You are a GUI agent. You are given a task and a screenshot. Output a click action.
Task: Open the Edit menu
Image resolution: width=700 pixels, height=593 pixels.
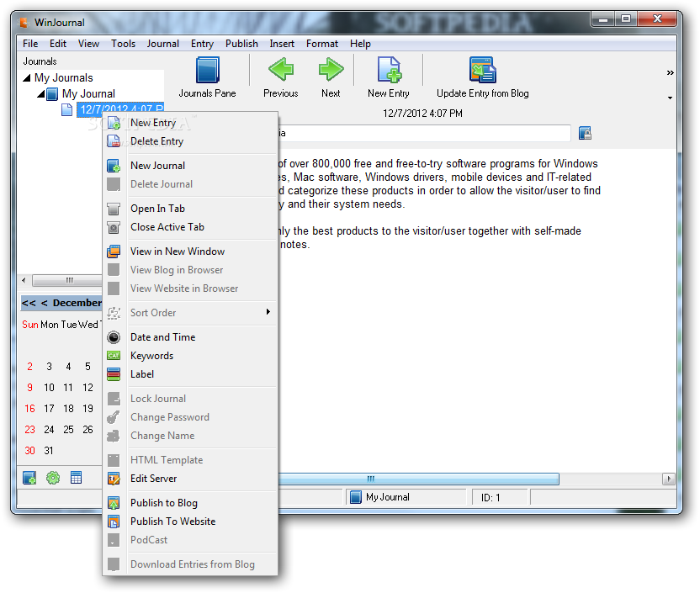(58, 44)
